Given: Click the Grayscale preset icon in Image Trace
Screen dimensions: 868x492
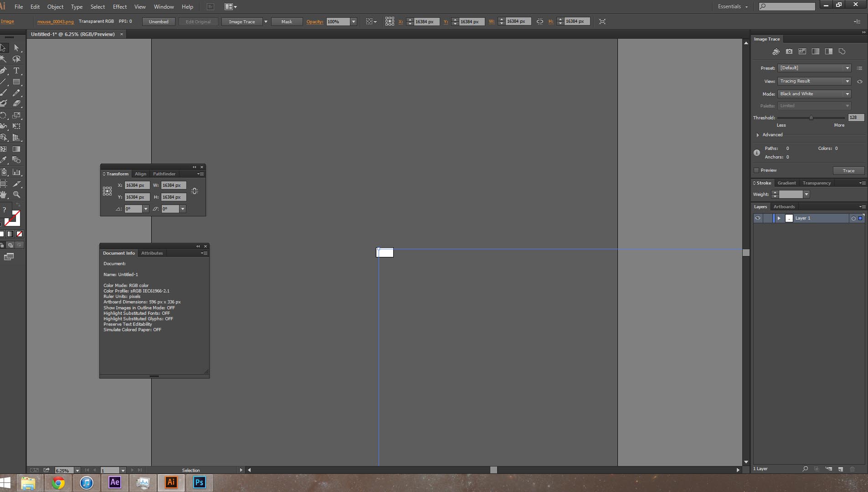Looking at the screenshot, I should (x=816, y=51).
